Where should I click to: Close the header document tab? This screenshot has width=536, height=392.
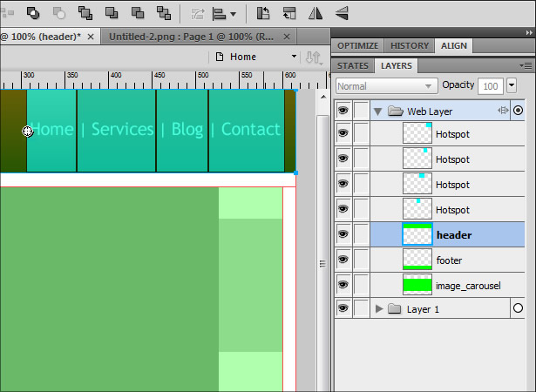point(91,37)
